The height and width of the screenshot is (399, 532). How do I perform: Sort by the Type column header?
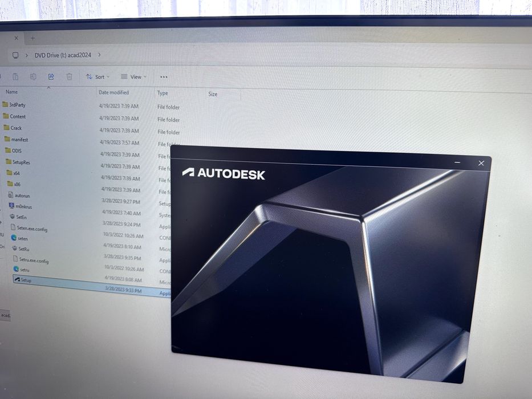pyautogui.click(x=163, y=93)
